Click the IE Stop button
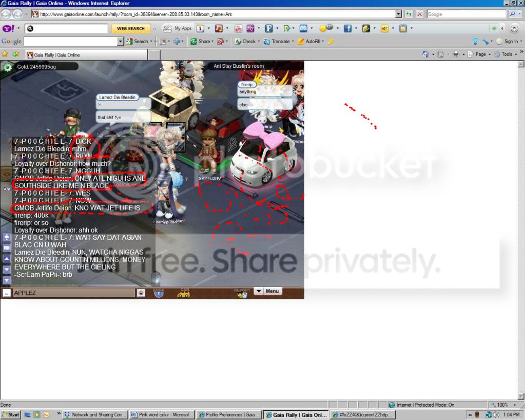Image resolution: width=525 pixels, height=420 pixels. pos(419,14)
